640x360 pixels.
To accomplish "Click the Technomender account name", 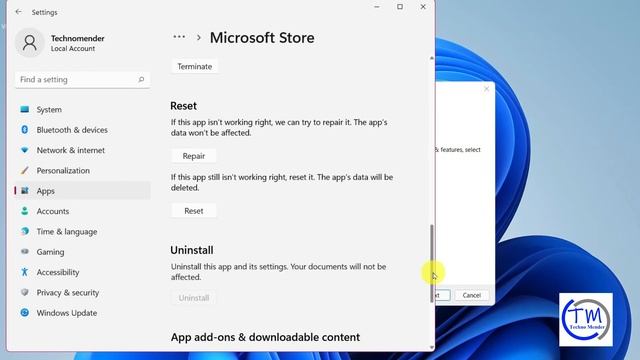I will [x=78, y=38].
